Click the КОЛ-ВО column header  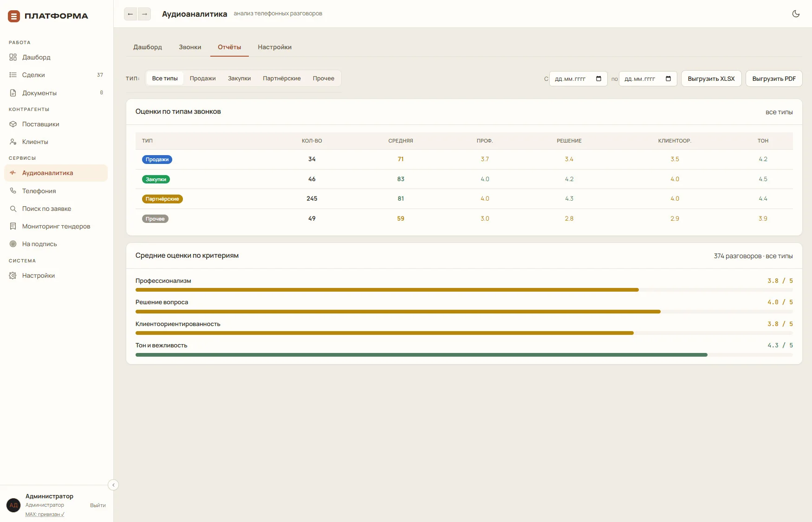pos(312,141)
